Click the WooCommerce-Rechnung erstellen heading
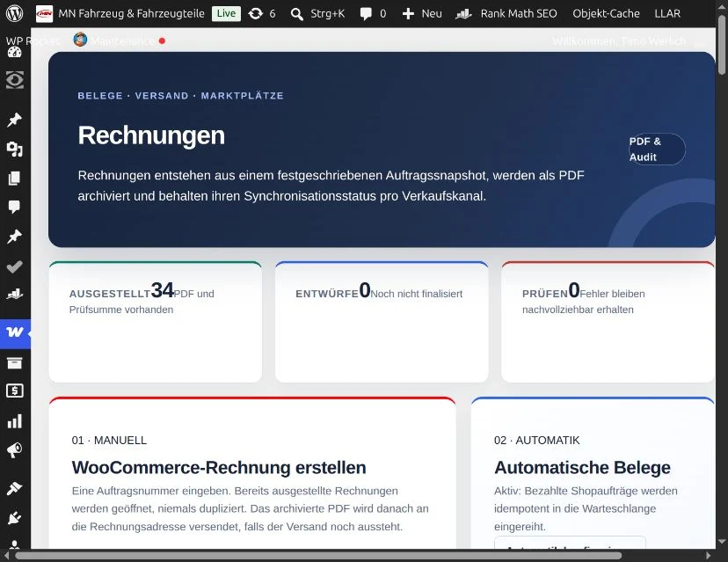Viewport: 728px width, 562px height. 219,467
